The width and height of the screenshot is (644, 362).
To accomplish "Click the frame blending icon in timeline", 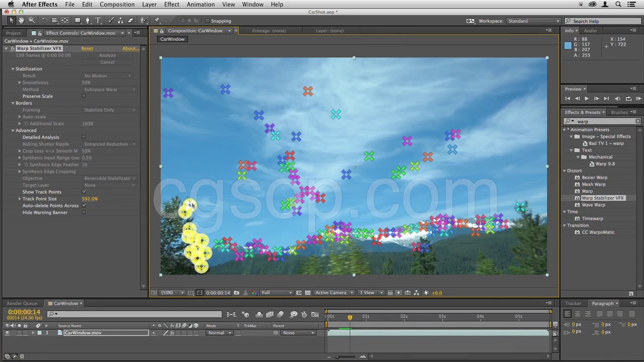I will (270, 314).
